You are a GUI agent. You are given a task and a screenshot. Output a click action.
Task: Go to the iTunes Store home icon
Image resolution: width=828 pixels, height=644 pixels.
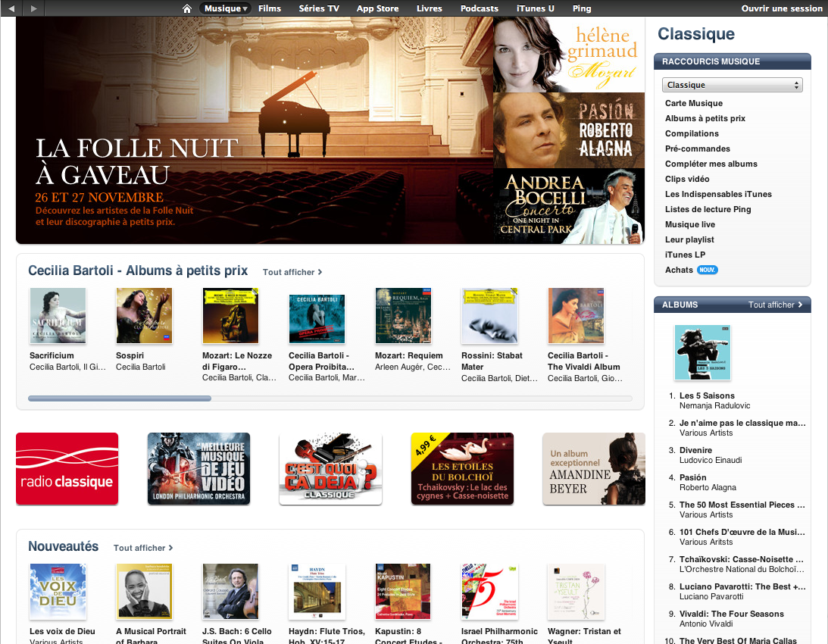pyautogui.click(x=186, y=8)
